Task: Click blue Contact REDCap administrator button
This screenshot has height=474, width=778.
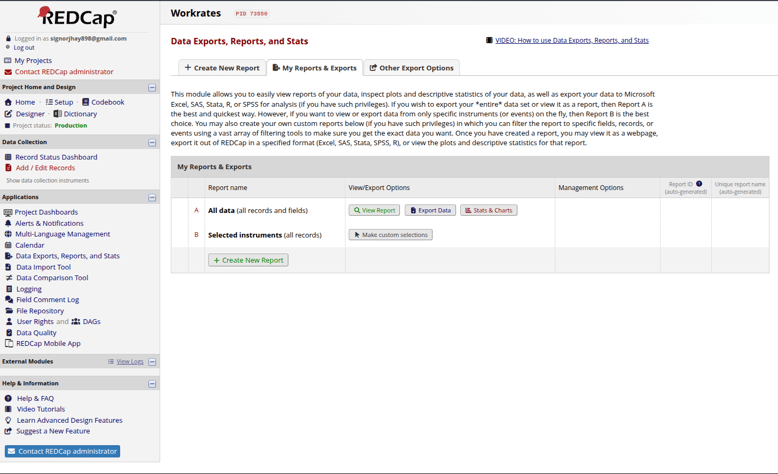Action: coord(63,451)
